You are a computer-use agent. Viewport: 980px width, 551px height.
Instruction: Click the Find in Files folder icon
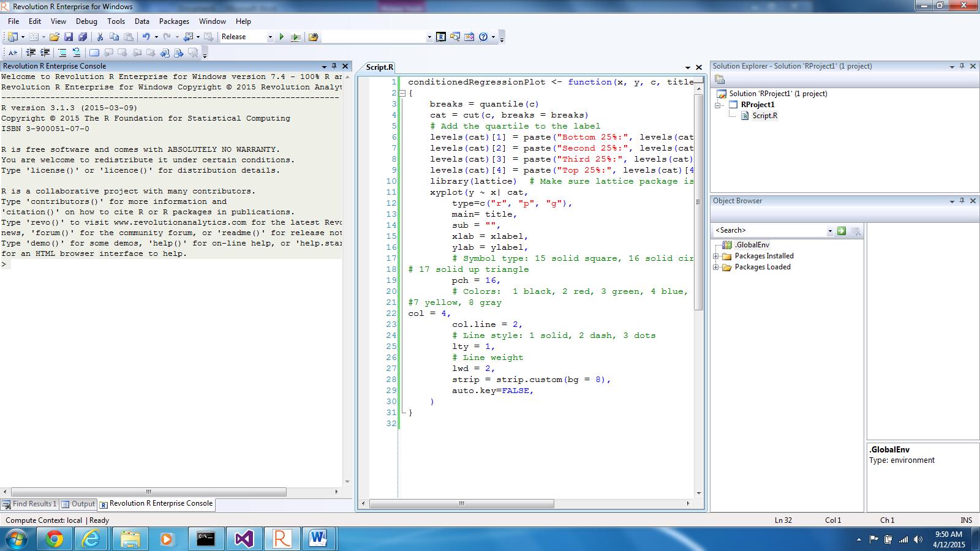pyautogui.click(x=314, y=37)
